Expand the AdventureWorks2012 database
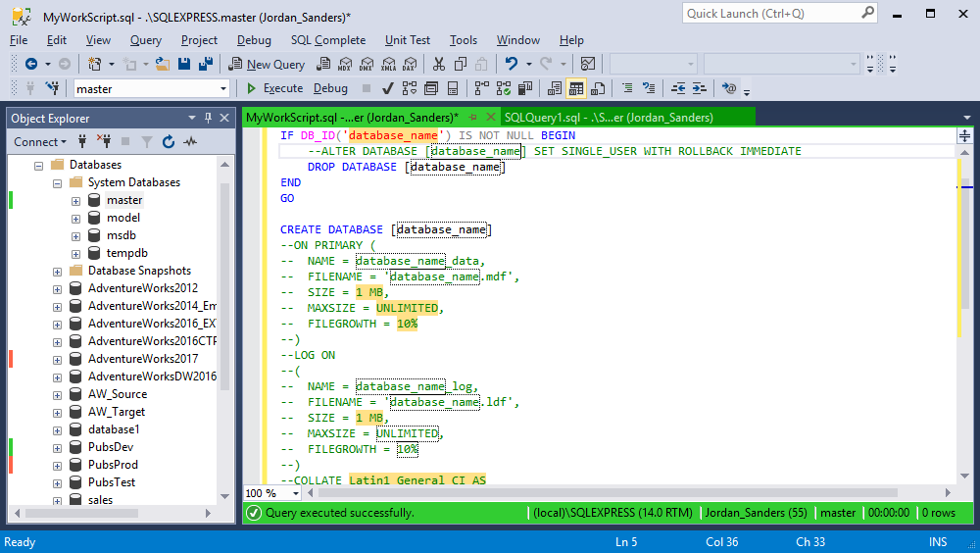Screen dimensions: 980x553 58,289
